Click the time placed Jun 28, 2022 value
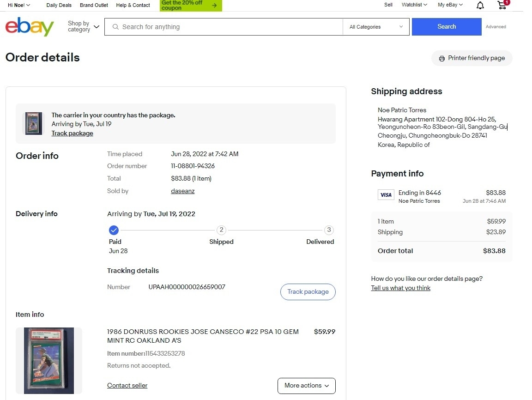Screen dimensions: 532x400 point(205,154)
